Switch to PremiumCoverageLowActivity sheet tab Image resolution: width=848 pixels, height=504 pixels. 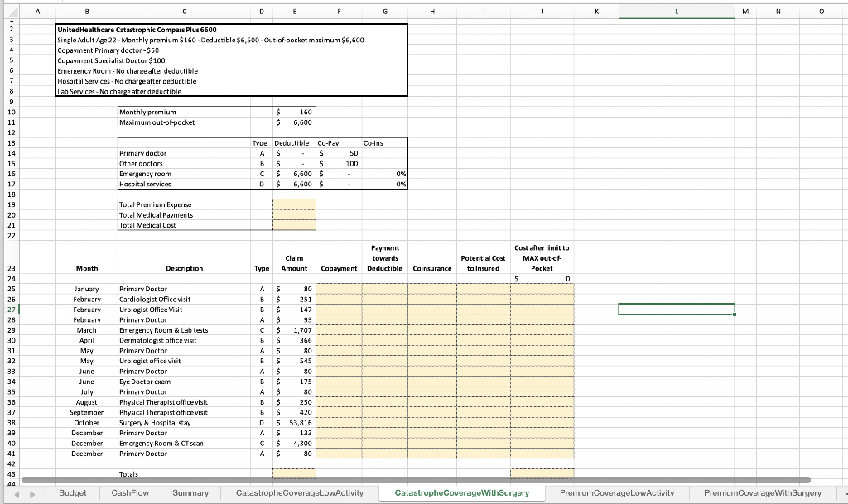617,492
